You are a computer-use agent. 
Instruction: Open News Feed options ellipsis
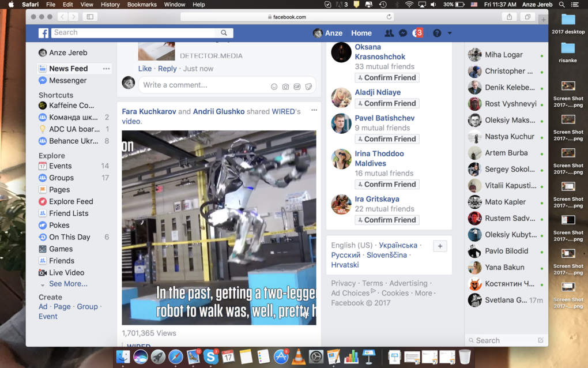107,69
